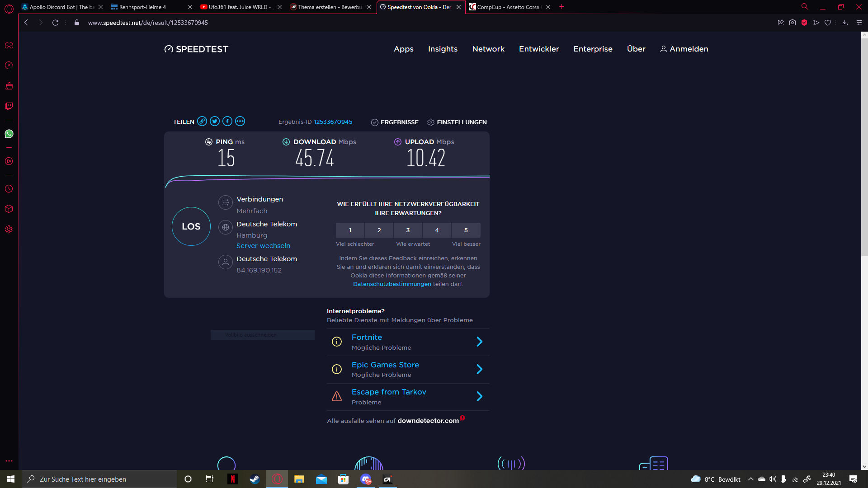The height and width of the screenshot is (488, 868).
Task: Click the Server wechseln link
Action: tap(263, 246)
